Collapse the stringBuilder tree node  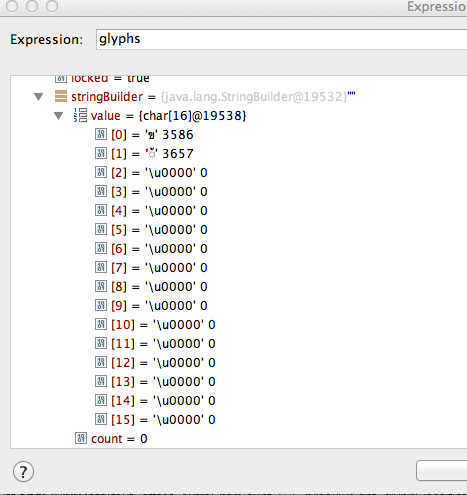tap(39, 97)
